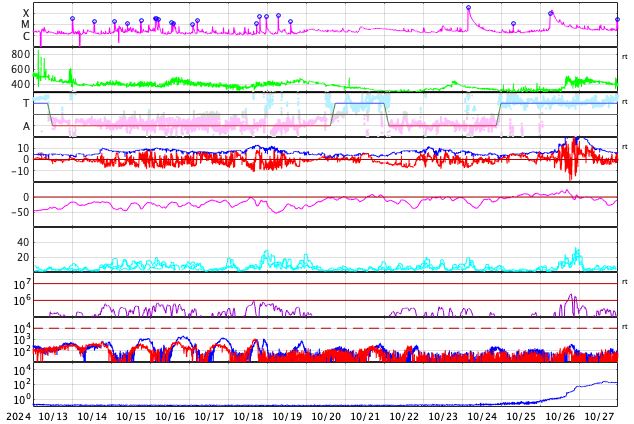Click the 10/24 date label
634x424 pixels.
(482, 416)
